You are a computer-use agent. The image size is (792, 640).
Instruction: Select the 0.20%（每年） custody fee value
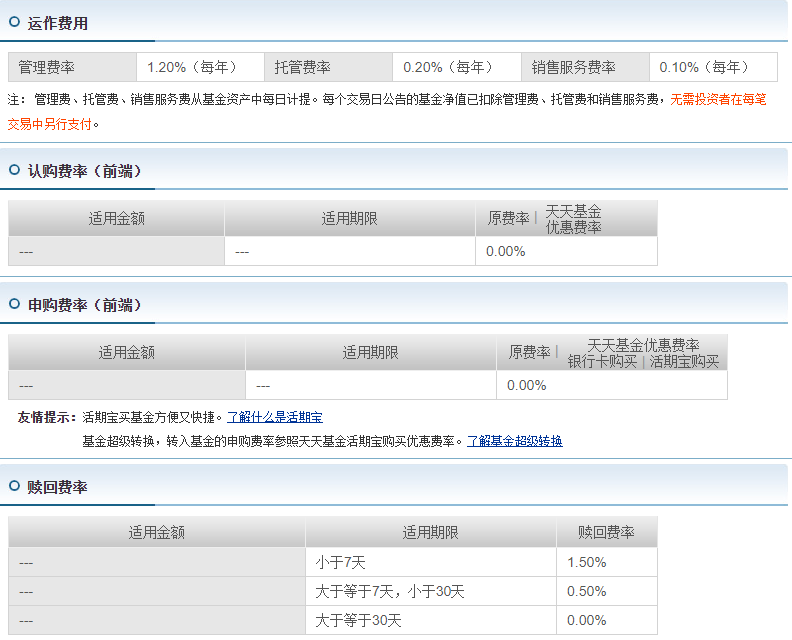click(457, 67)
